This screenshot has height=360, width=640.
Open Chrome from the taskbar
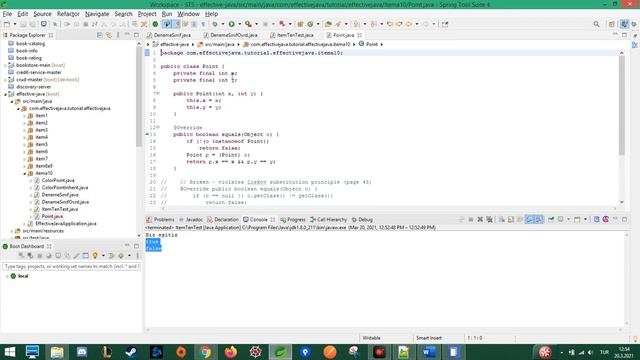coord(205,352)
